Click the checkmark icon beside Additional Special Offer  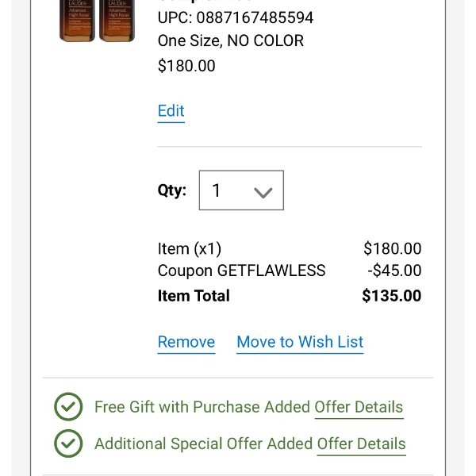(x=68, y=443)
